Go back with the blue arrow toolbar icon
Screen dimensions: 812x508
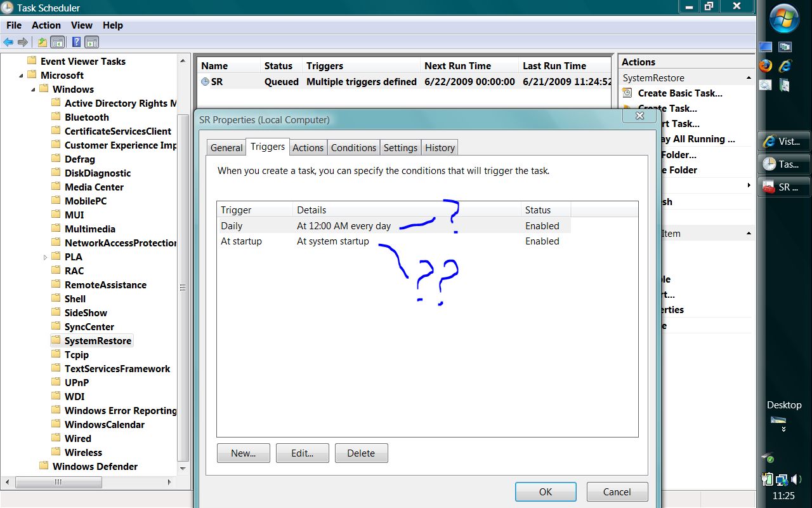[x=8, y=43]
